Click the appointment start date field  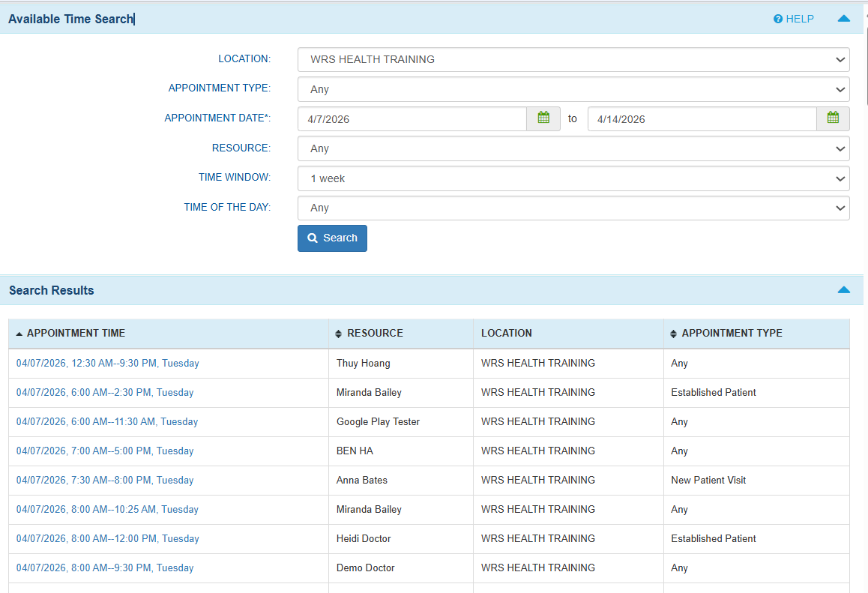click(x=412, y=119)
